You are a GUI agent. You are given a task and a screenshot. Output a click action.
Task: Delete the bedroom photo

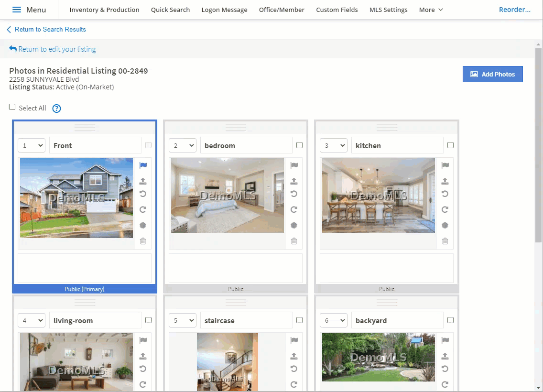[294, 241]
